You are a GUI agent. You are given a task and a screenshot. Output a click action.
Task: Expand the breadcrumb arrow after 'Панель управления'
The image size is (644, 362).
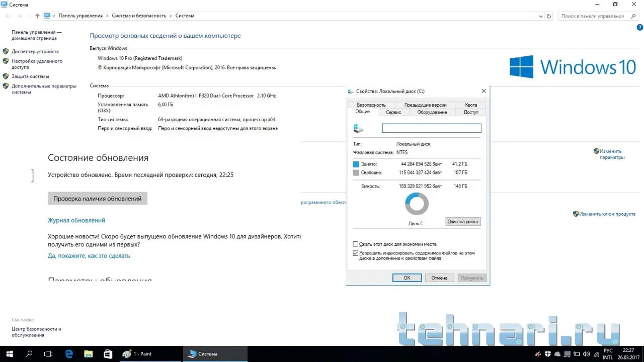click(107, 16)
